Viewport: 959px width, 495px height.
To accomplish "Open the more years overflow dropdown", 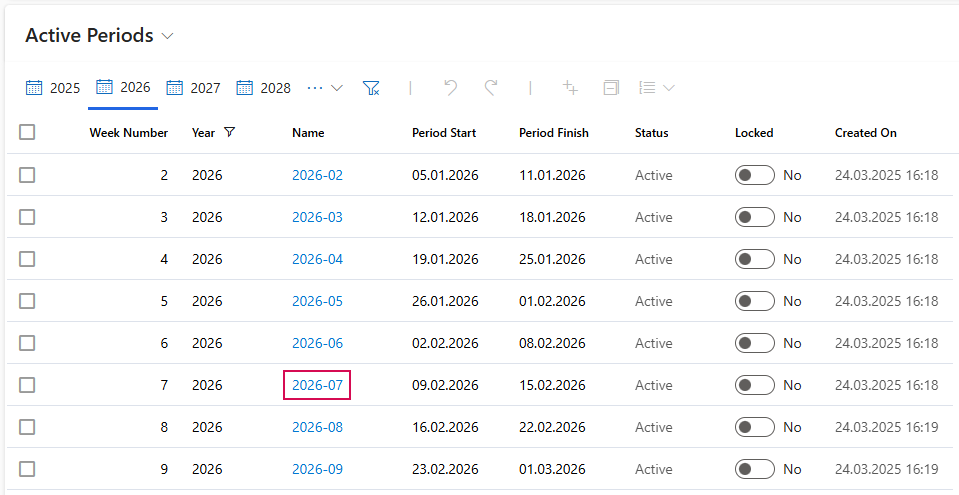I will pos(325,88).
